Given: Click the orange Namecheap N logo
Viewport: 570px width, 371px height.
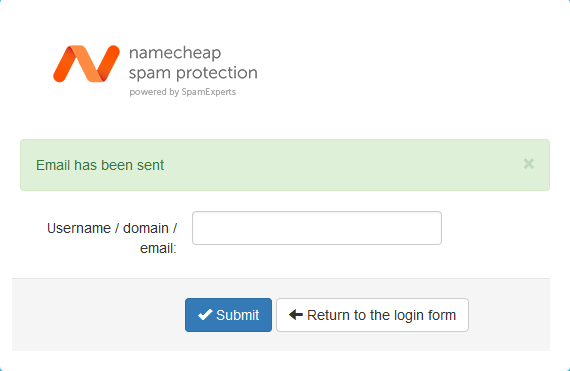Looking at the screenshot, I should coord(86,64).
